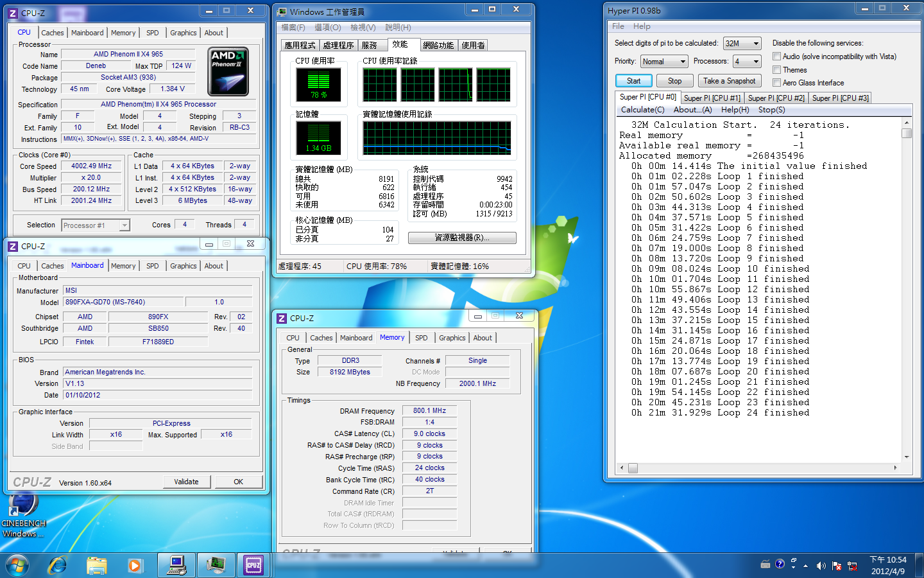The height and width of the screenshot is (578, 924).
Task: Show hidden tray icons arrow
Action: coord(805,566)
